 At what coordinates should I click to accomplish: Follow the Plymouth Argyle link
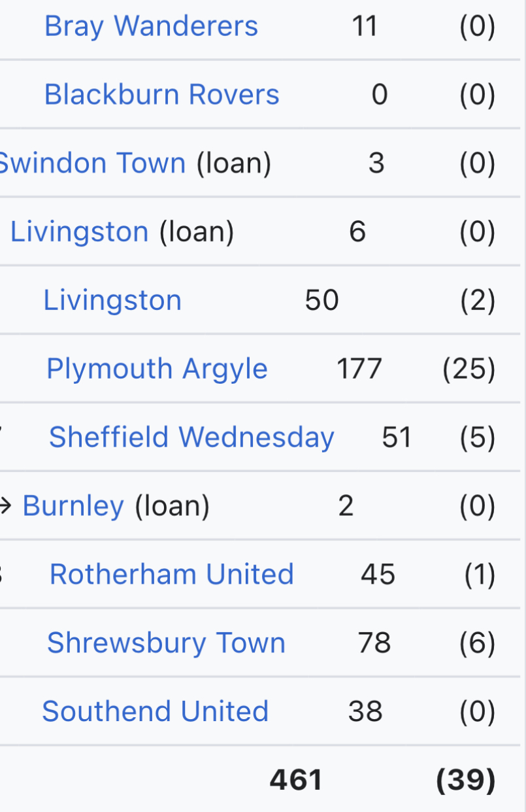pos(157,369)
